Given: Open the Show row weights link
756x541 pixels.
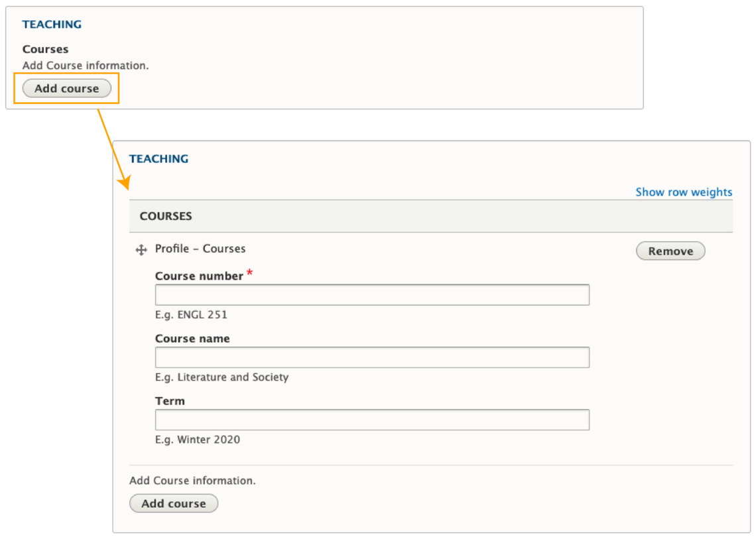Looking at the screenshot, I should point(684,192).
